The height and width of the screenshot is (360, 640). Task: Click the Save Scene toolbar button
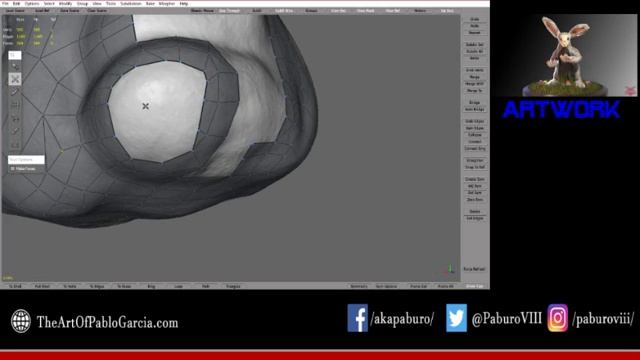[x=70, y=11]
